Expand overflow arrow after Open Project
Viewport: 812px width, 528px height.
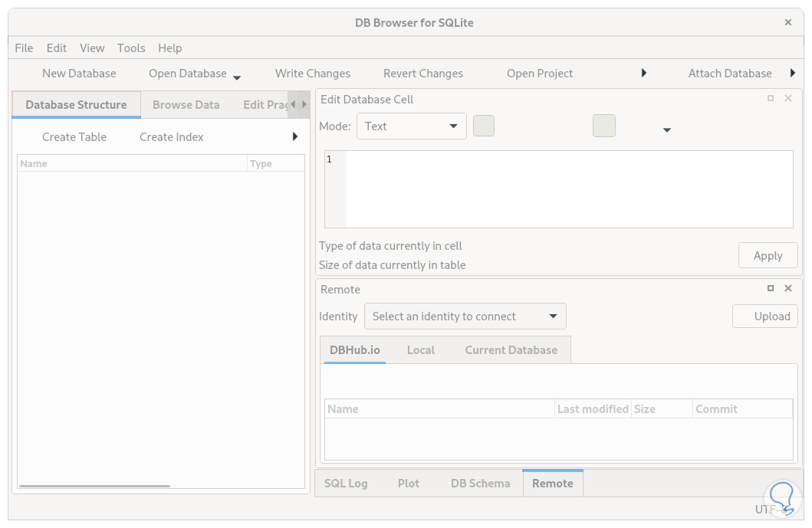(x=644, y=74)
